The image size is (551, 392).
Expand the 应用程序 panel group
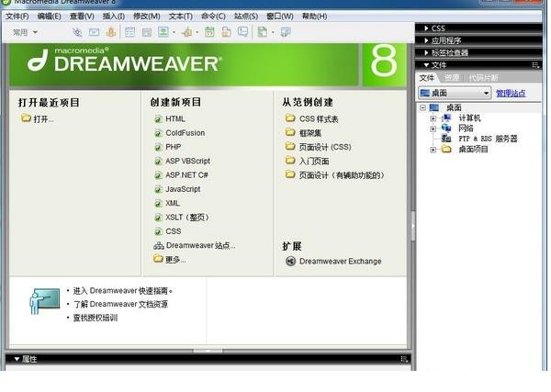click(x=445, y=40)
